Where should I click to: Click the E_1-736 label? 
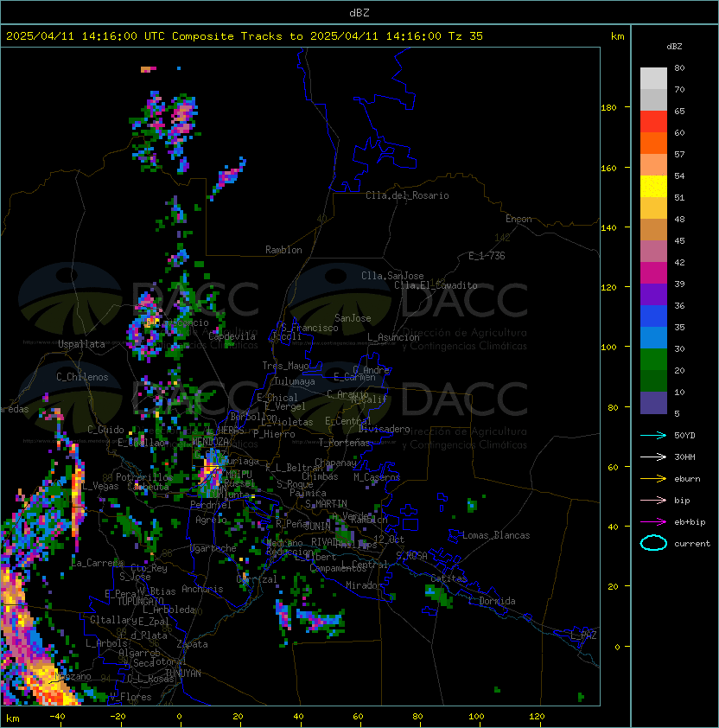(x=487, y=256)
